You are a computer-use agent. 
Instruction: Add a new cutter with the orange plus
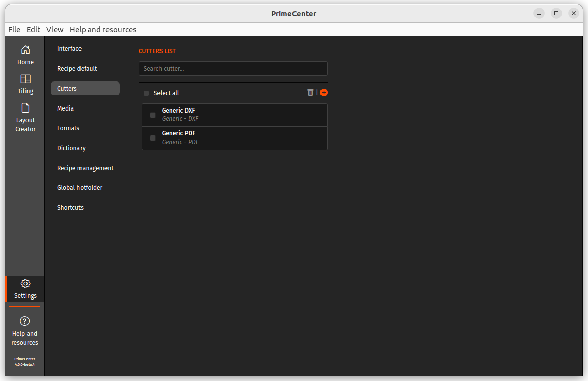point(324,92)
